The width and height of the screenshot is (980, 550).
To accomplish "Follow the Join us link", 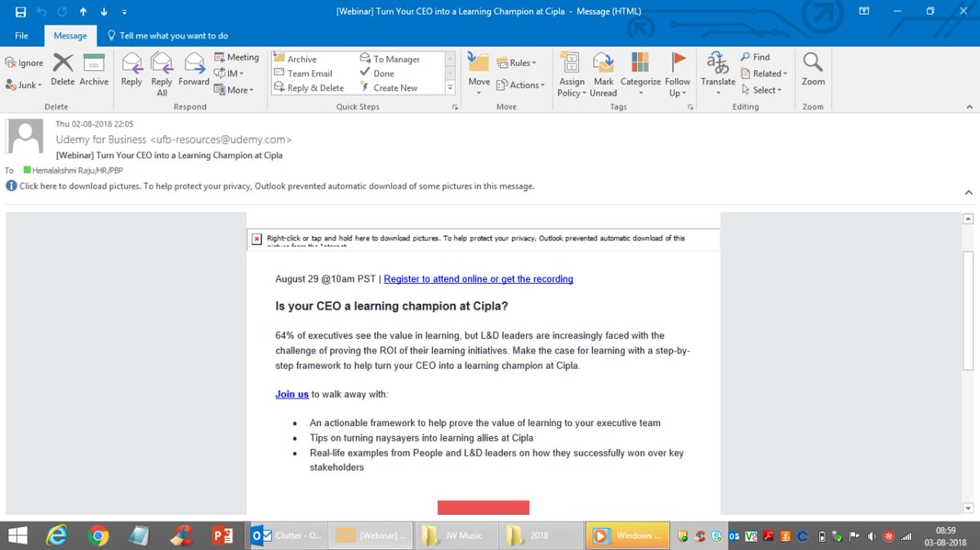I will coord(292,394).
